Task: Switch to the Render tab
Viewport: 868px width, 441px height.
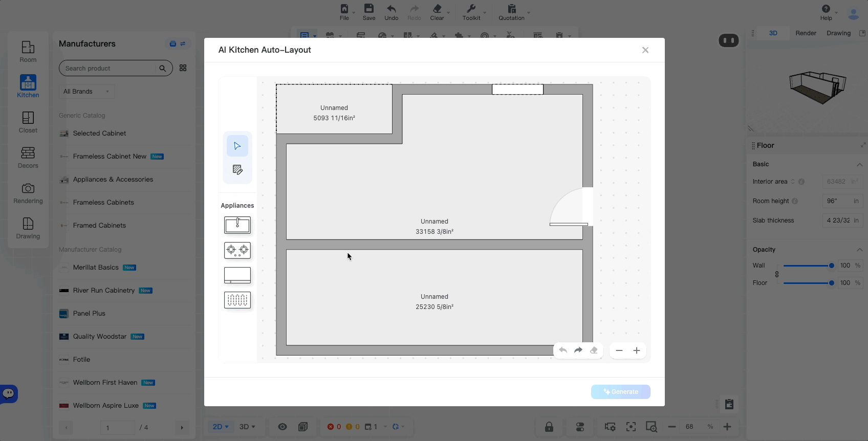Action: (806, 33)
